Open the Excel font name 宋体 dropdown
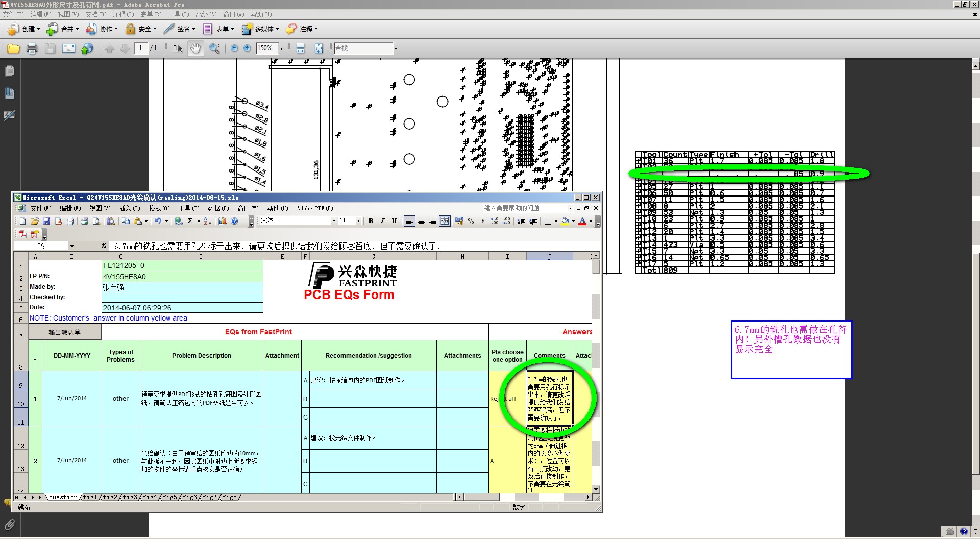Screen dimensions: 980x539 (x=334, y=221)
